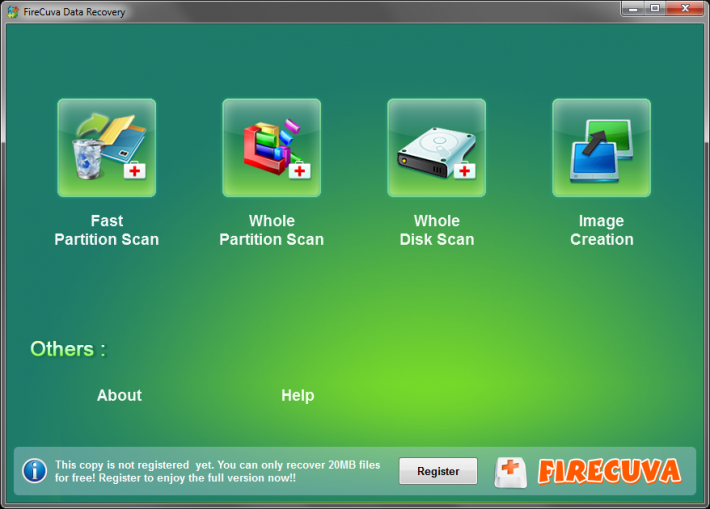Close the FireCuva Data Recovery window

click(x=685, y=9)
